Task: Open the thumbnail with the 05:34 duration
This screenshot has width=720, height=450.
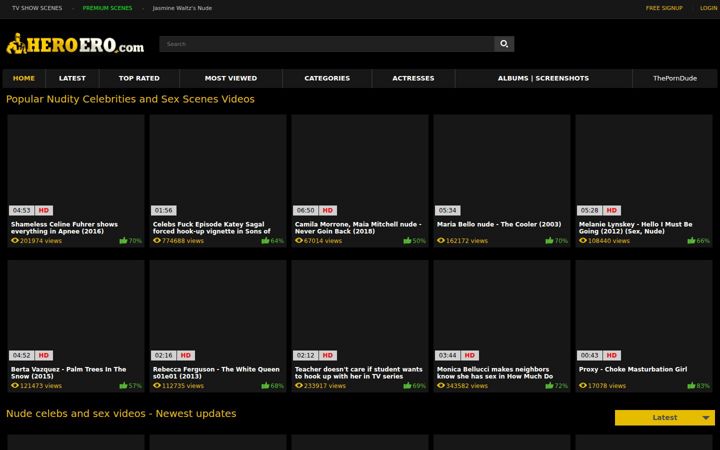Action: (502, 166)
